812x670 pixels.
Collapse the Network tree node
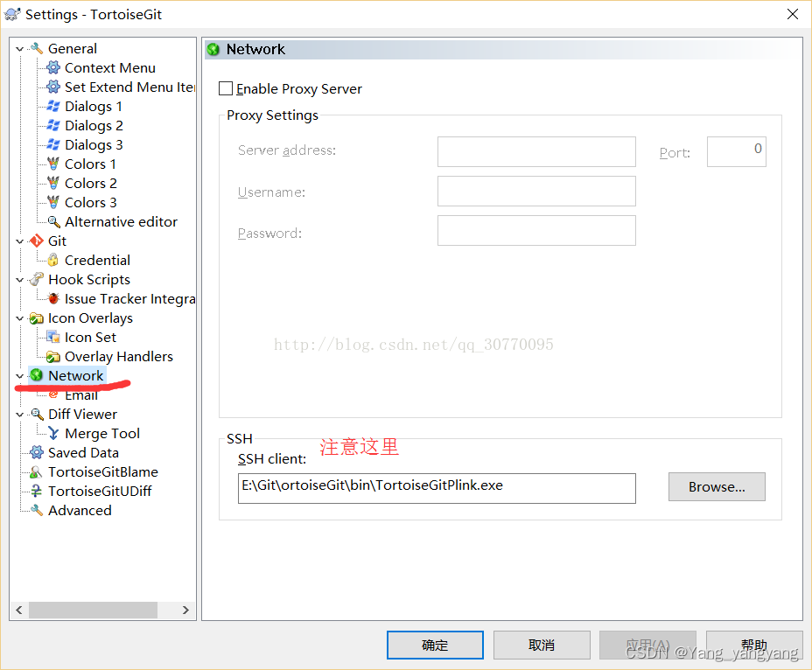(x=19, y=376)
